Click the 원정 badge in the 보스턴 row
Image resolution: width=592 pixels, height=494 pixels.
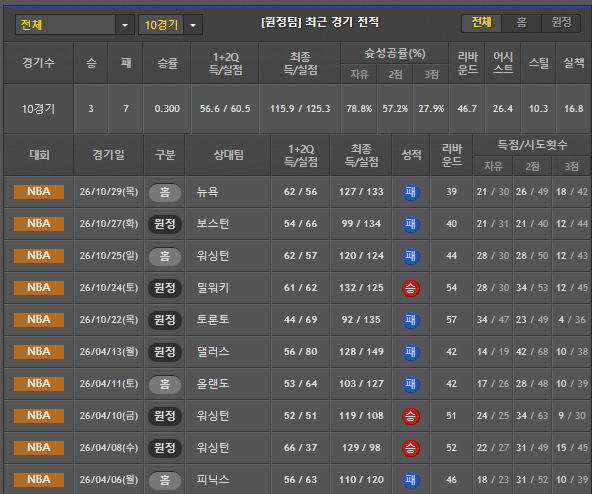click(x=165, y=224)
